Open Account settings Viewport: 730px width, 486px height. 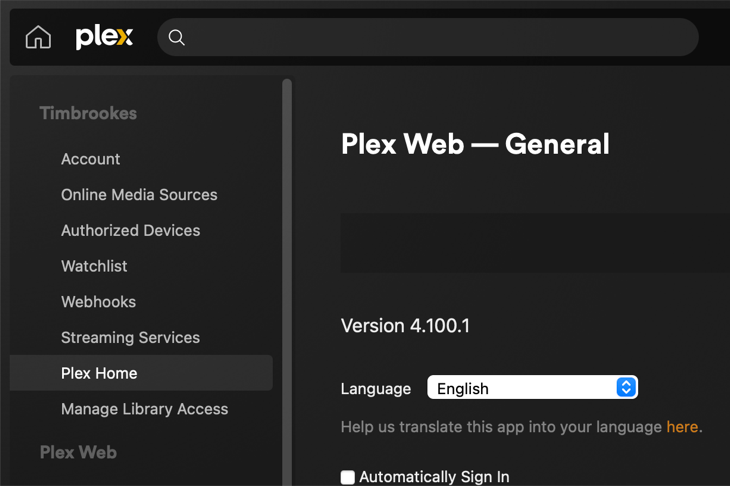pyautogui.click(x=90, y=159)
